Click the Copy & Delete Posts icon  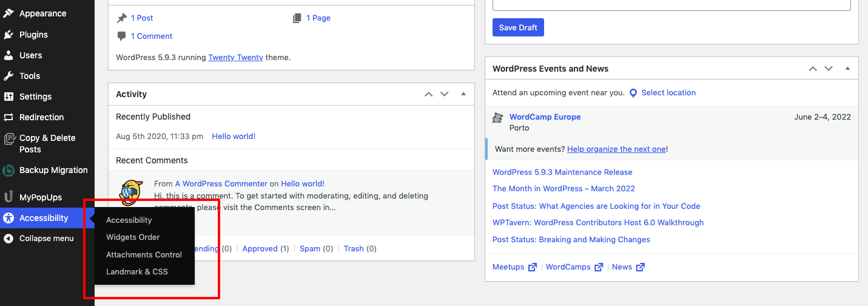point(8,139)
